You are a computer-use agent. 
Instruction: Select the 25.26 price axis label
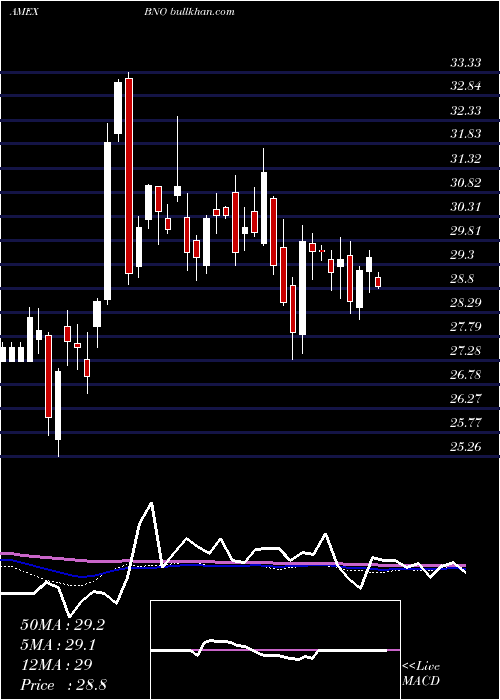point(466,446)
